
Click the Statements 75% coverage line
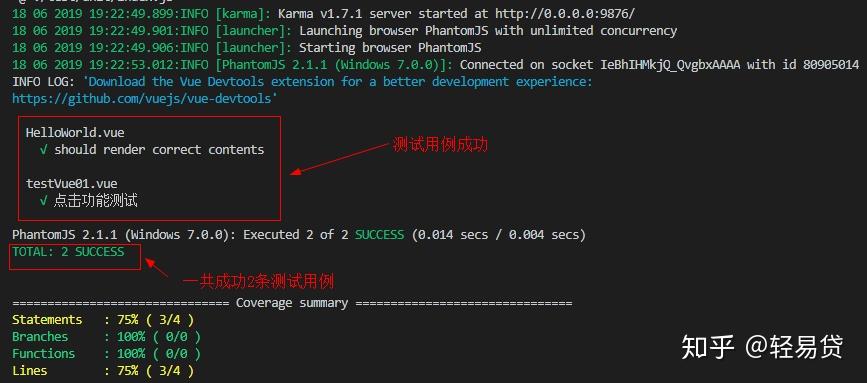tap(103, 320)
